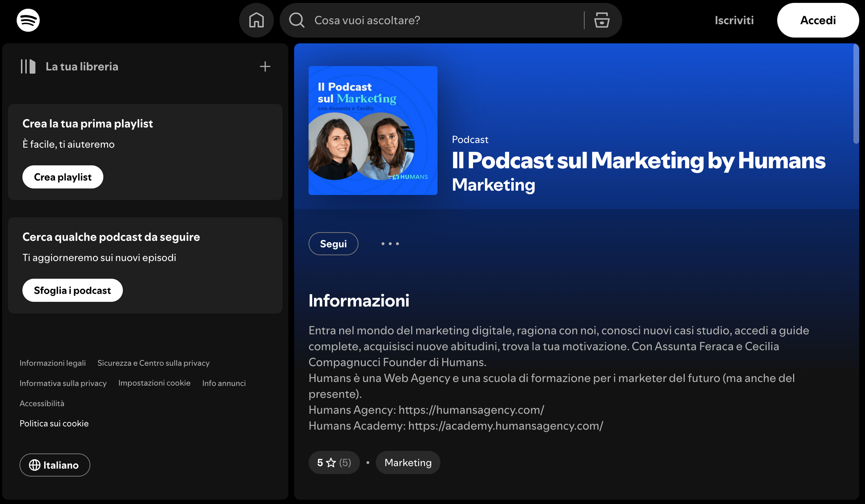Click the 'La tua libreria' heading
Screen dimensions: 865x504
(82, 66)
